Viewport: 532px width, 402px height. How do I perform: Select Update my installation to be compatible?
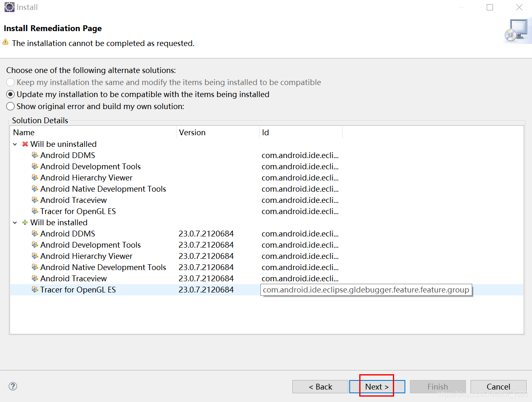tap(138, 94)
